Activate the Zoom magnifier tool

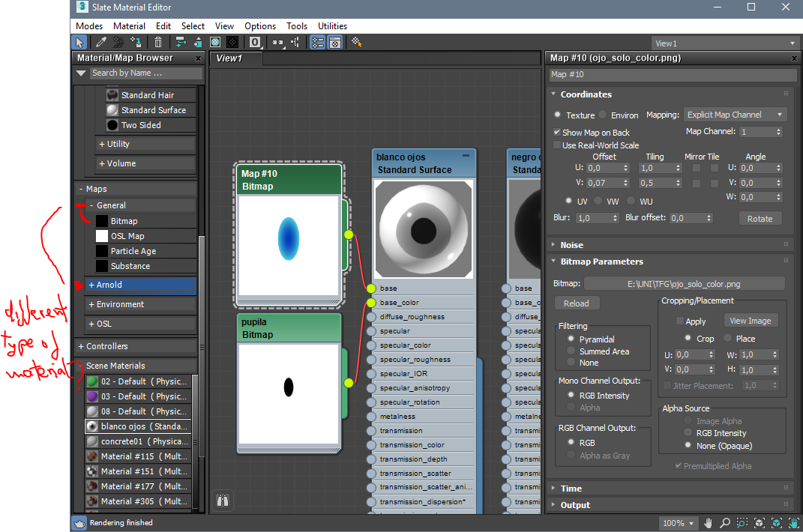click(725, 523)
